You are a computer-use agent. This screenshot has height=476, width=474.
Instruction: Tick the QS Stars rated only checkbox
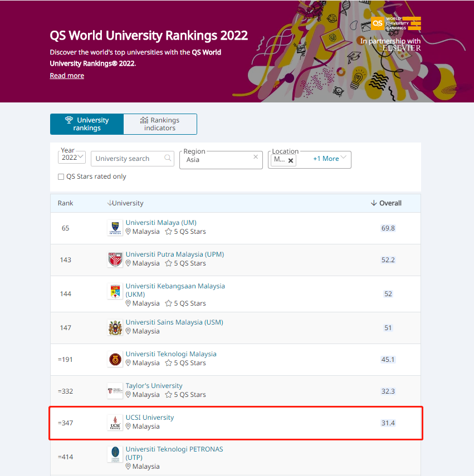(61, 176)
